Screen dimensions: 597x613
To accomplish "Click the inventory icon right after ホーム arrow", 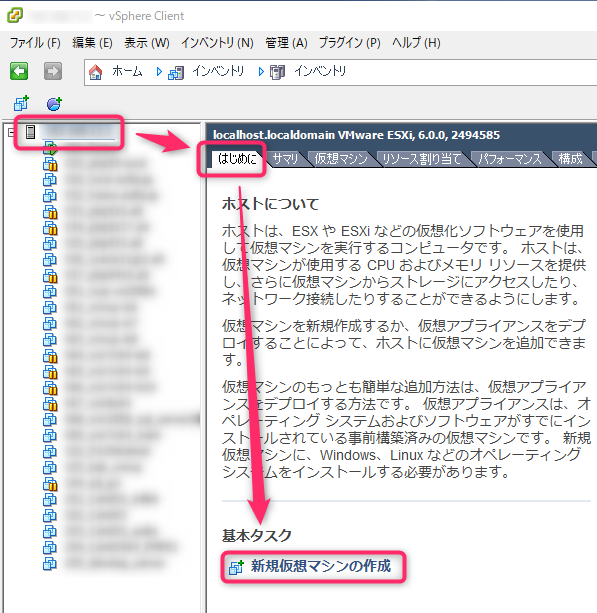I will (x=176, y=73).
